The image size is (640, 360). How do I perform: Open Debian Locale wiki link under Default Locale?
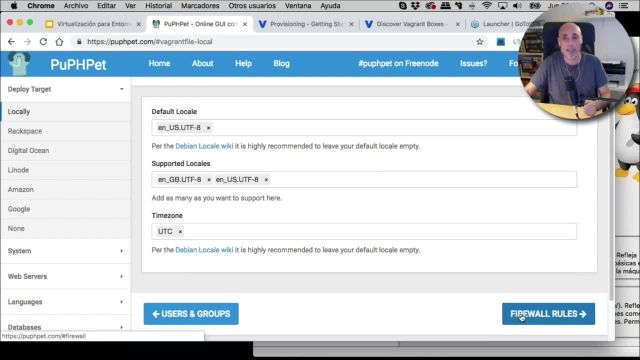[204, 146]
